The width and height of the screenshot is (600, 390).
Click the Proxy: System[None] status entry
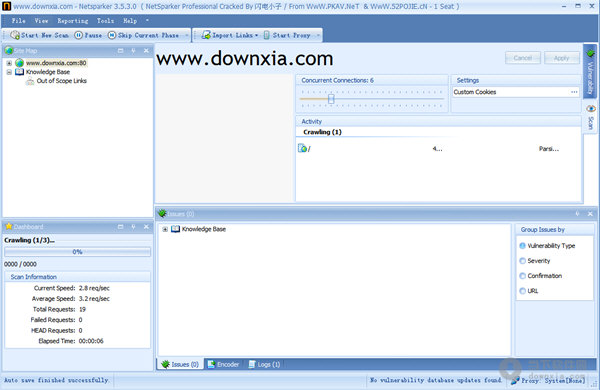click(x=548, y=380)
